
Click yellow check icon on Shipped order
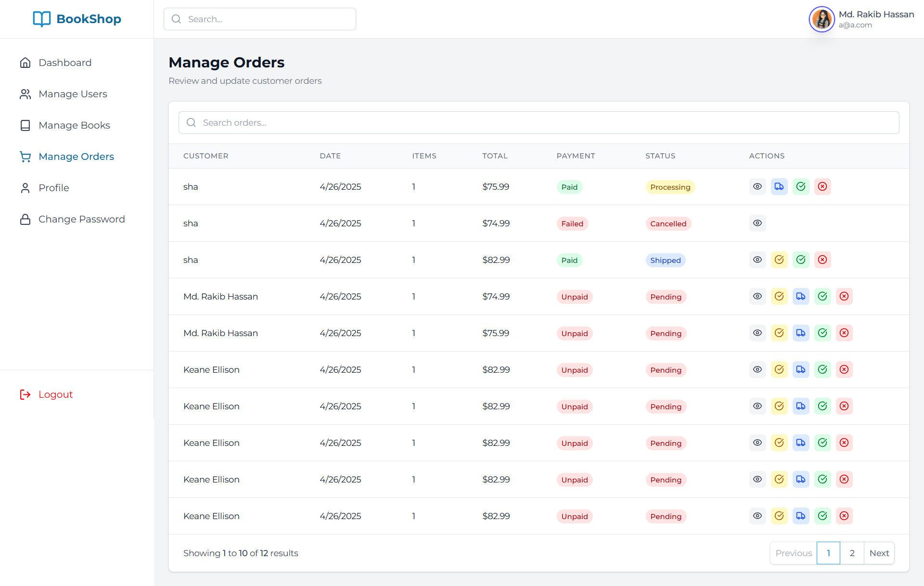click(779, 260)
